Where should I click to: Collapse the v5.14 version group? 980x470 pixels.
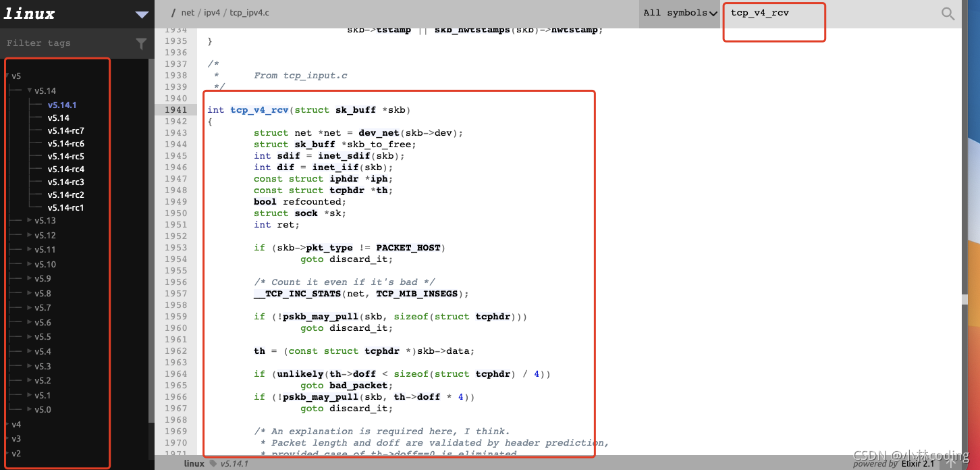(x=30, y=90)
